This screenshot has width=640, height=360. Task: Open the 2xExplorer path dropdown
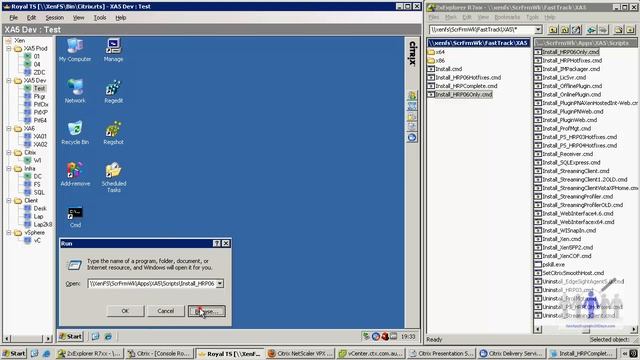pos(538,29)
